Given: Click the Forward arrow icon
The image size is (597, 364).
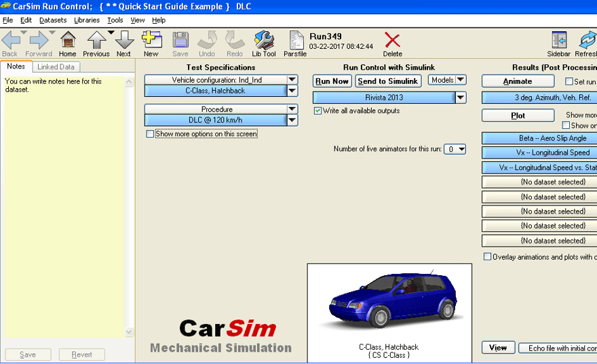Looking at the screenshot, I should click(x=39, y=40).
